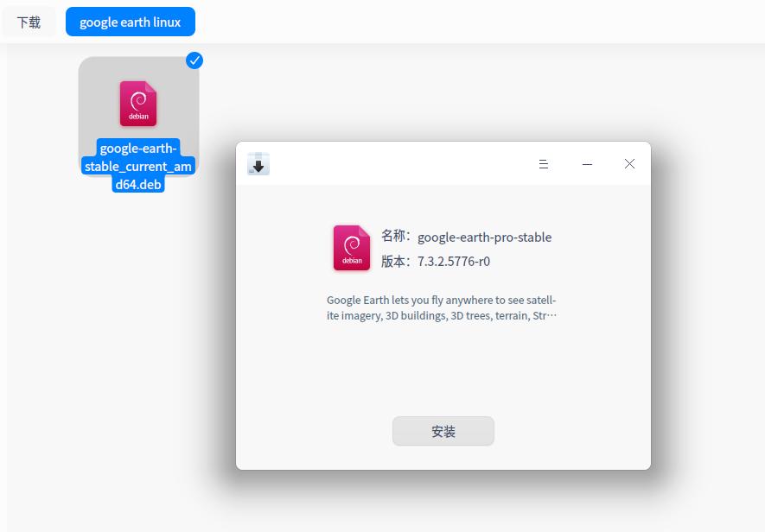765x532 pixels.
Task: Click the debian package icon in installer
Action: [x=352, y=248]
